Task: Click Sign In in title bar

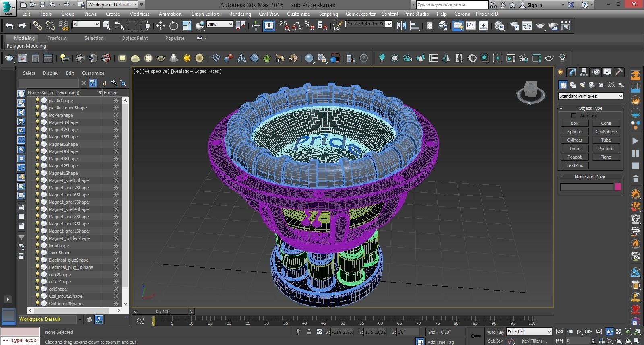Action: [535, 5]
